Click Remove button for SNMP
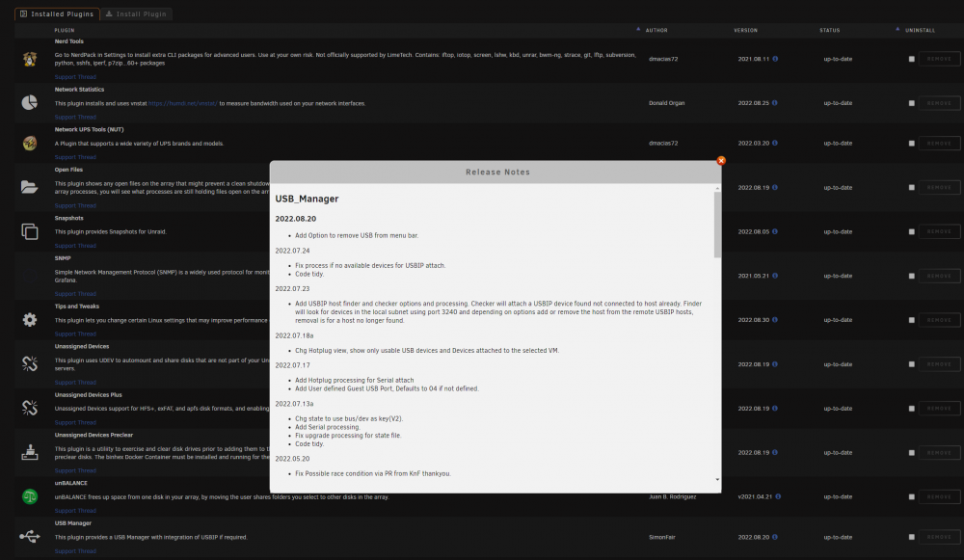The image size is (964, 560). tap(939, 276)
